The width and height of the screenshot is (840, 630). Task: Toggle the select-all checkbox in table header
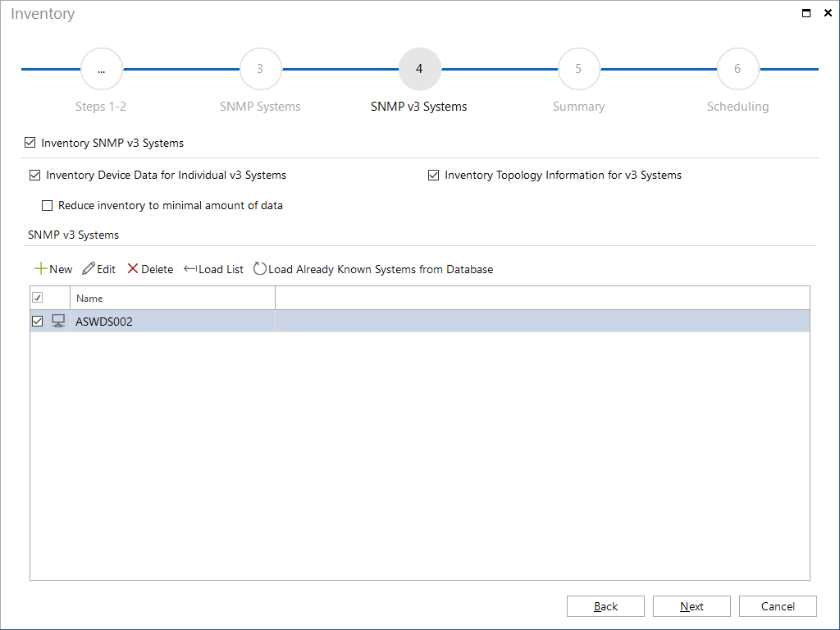pos(38,297)
